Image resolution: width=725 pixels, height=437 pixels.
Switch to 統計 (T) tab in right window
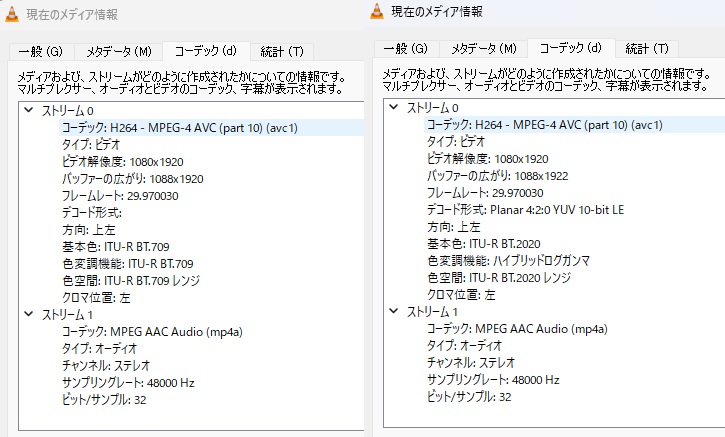click(x=647, y=49)
